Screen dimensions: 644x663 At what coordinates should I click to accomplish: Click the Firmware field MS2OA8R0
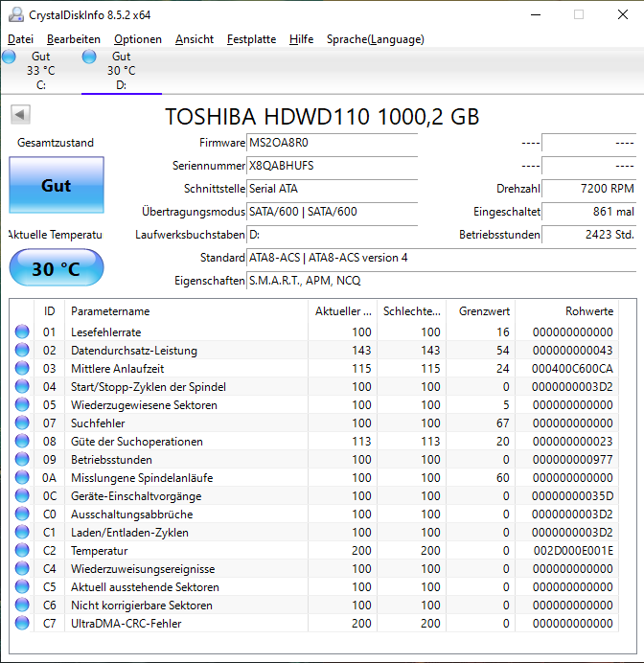(332, 143)
